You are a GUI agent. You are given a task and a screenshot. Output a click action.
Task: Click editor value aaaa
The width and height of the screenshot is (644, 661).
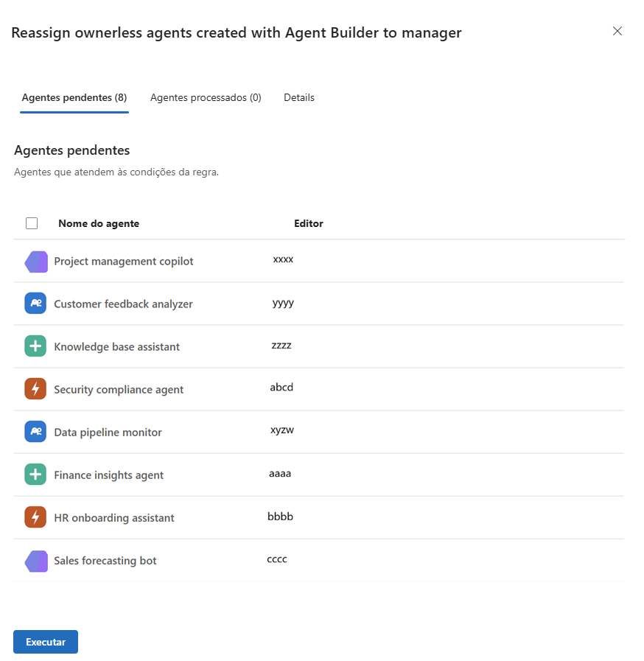click(x=280, y=473)
